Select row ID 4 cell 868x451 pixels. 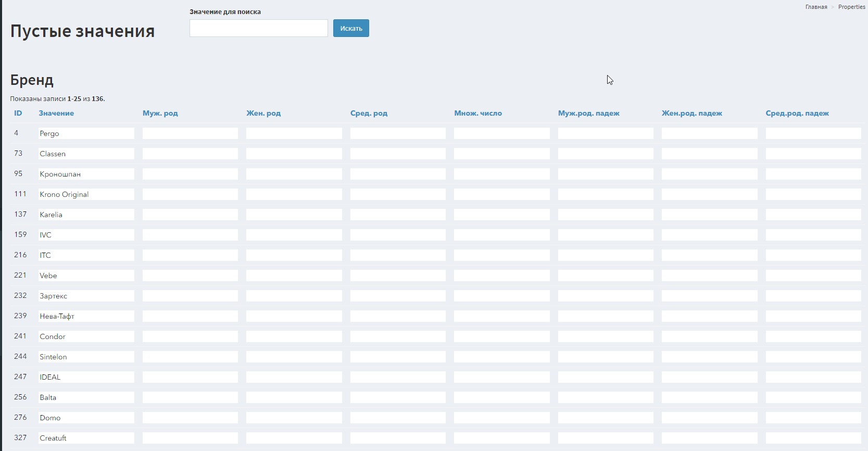[x=16, y=133]
